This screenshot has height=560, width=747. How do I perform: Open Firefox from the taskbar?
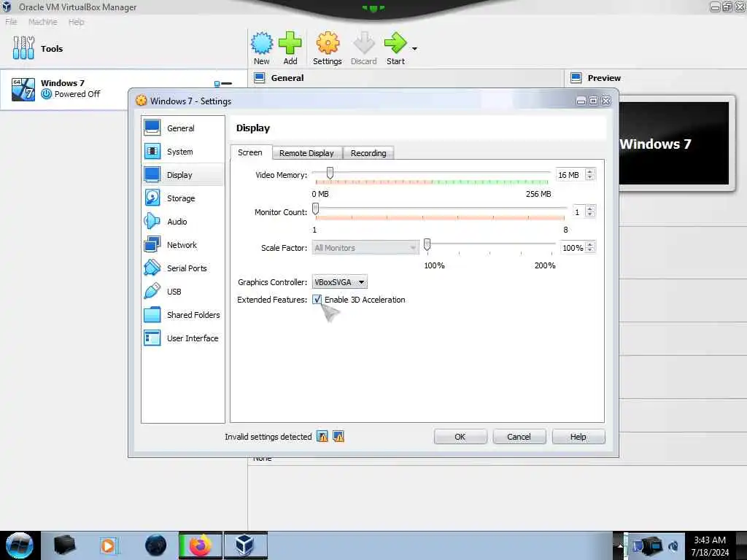tap(201, 545)
